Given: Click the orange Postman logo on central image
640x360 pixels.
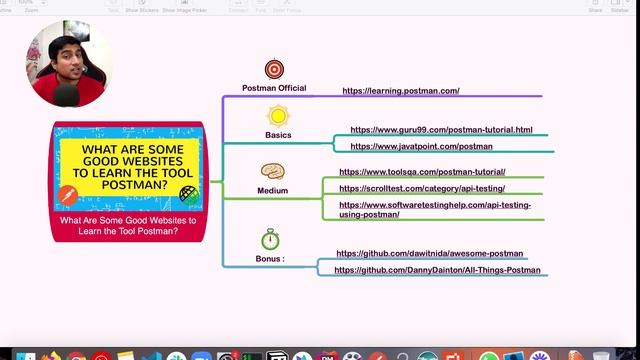Looking at the screenshot, I should point(68,195).
